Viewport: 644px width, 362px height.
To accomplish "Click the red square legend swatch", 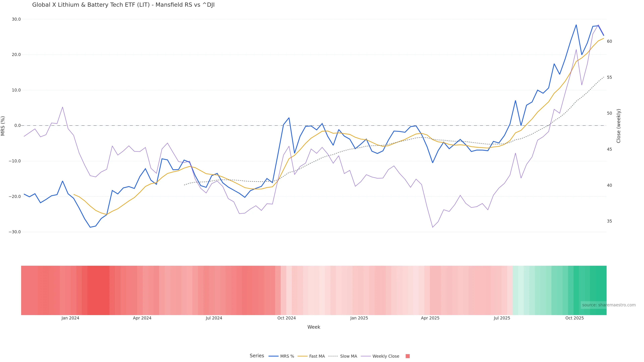I will 408,356.
